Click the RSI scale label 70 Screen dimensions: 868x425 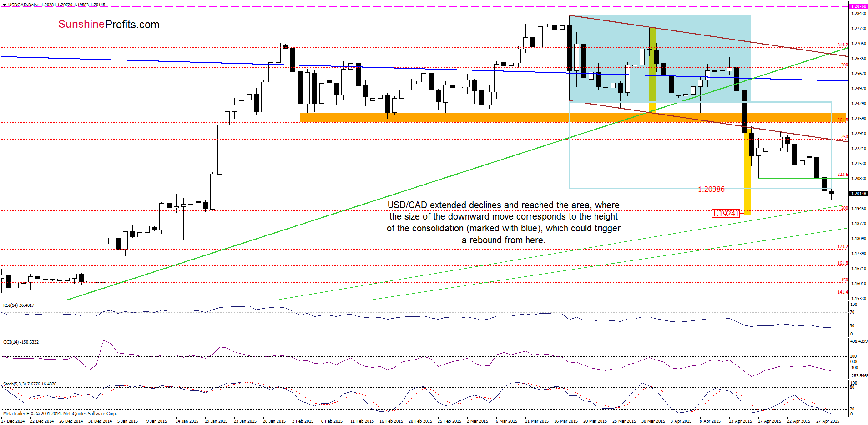pyautogui.click(x=853, y=312)
